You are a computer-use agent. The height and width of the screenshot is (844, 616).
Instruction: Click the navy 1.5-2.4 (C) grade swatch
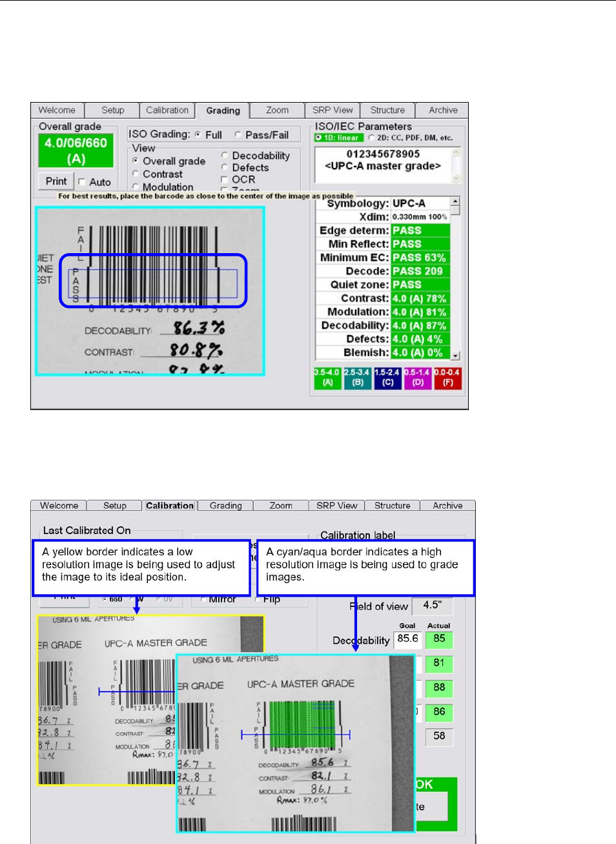click(x=387, y=378)
